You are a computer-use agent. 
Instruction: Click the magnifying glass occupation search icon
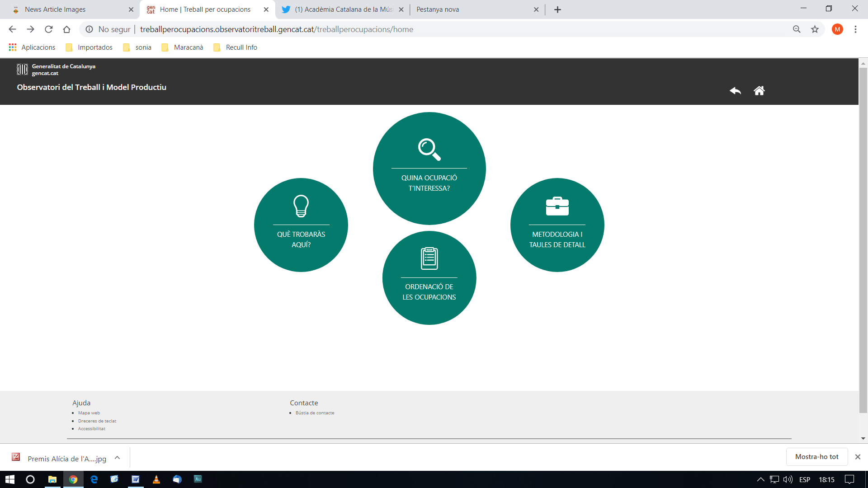click(x=429, y=150)
